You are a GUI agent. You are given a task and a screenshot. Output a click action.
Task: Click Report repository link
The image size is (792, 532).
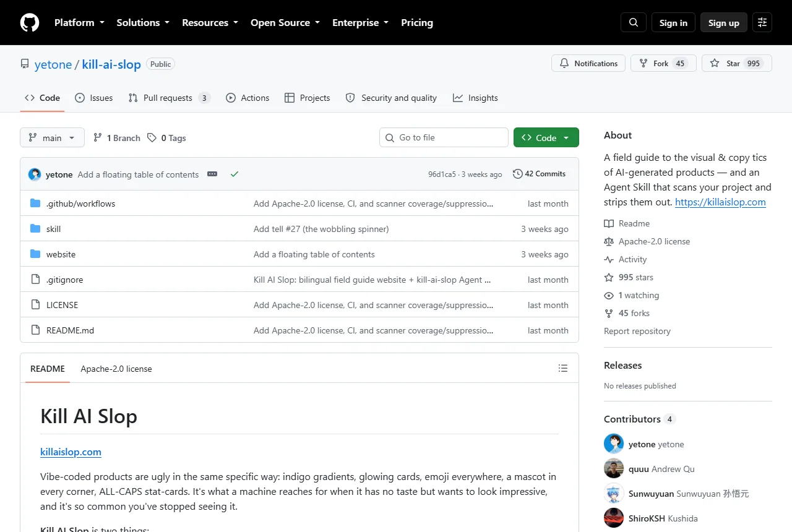(637, 331)
